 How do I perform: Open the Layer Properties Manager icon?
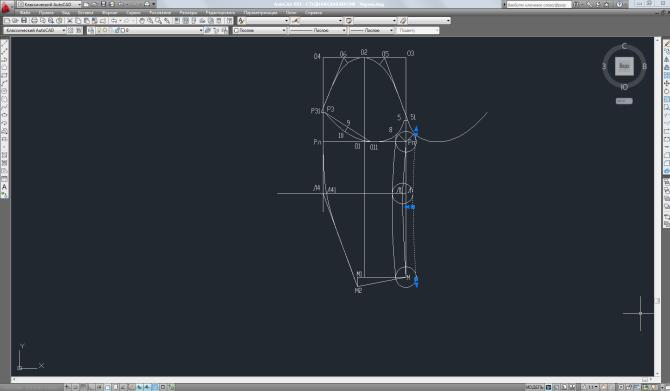pos(91,30)
